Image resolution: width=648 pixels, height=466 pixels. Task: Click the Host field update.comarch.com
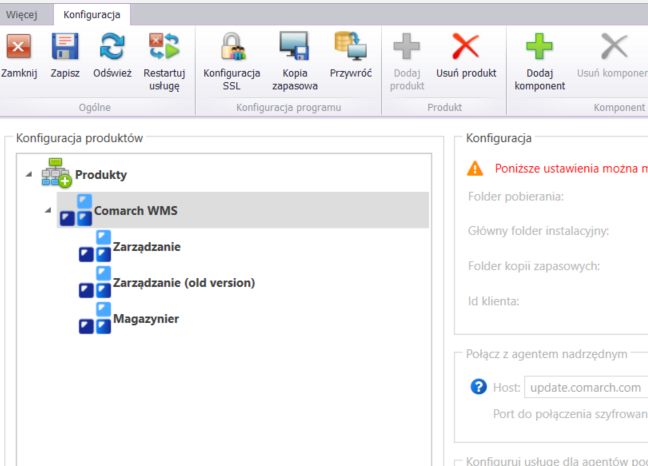click(x=586, y=388)
